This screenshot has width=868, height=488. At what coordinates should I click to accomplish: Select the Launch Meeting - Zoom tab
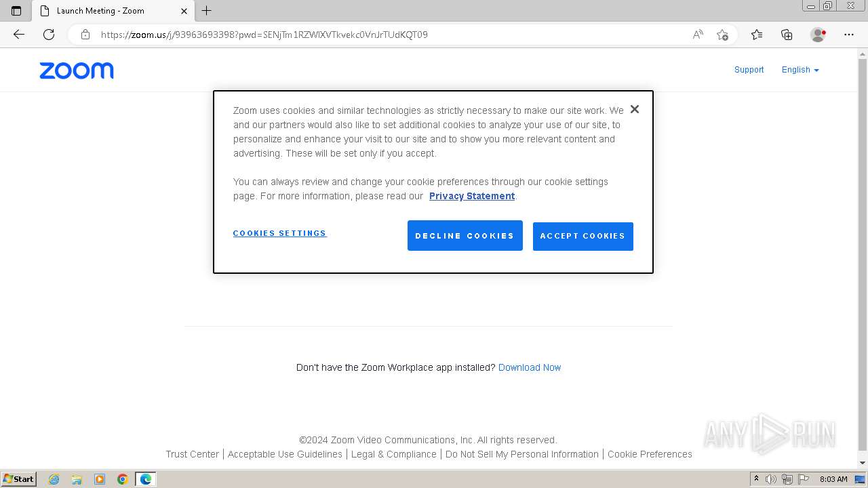click(114, 11)
